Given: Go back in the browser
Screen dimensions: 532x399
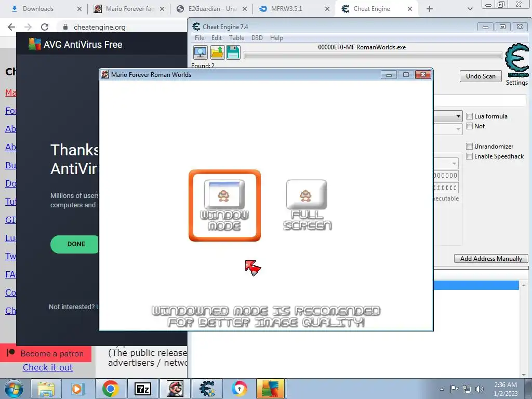Looking at the screenshot, I should click(11, 27).
